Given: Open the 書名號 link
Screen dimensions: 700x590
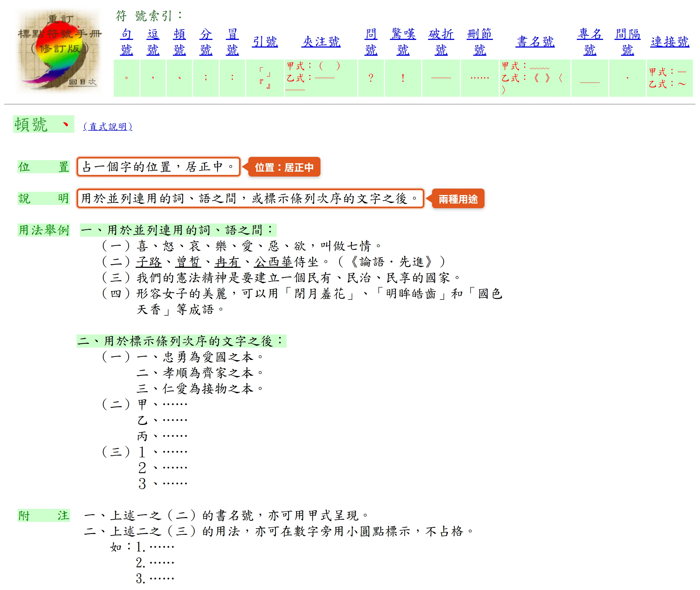Looking at the screenshot, I should coord(535,42).
